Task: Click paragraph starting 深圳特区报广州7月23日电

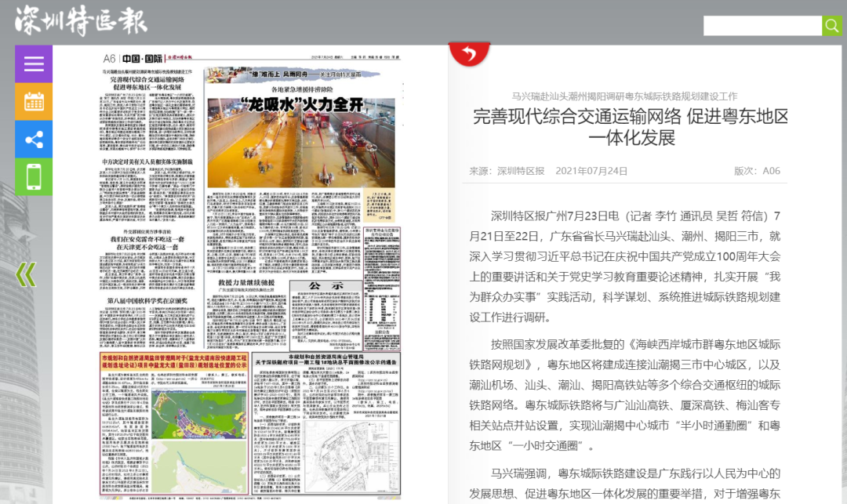Action: click(624, 267)
